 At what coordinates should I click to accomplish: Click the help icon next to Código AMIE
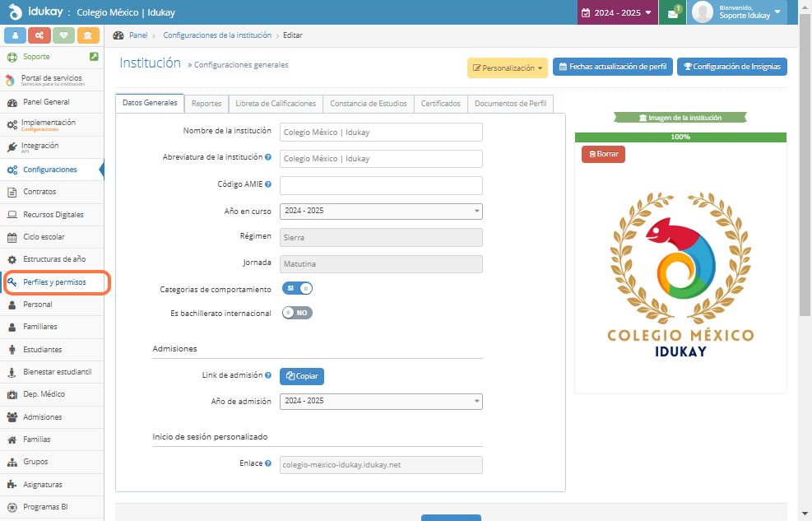268,184
